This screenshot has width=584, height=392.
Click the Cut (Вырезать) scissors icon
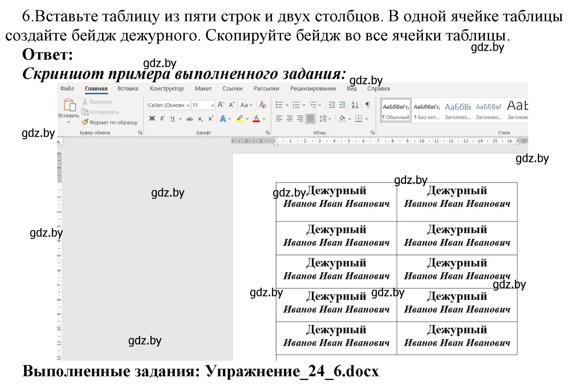pos(85,102)
